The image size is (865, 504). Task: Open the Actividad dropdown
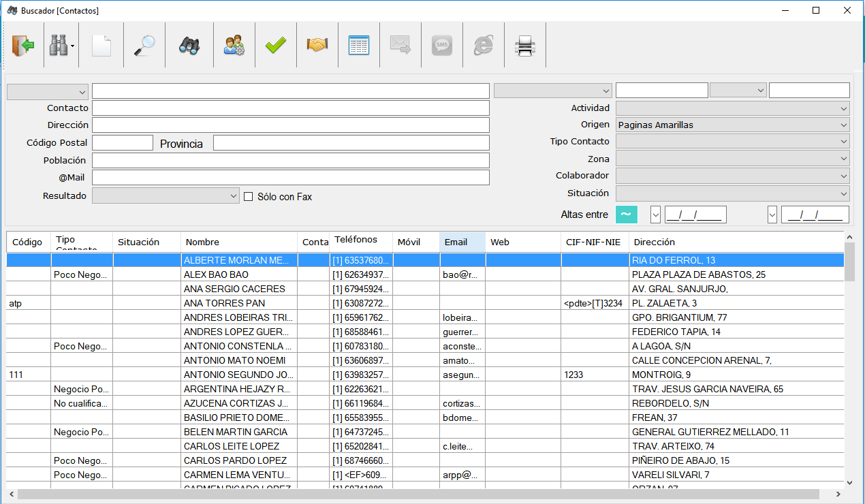pyautogui.click(x=733, y=108)
